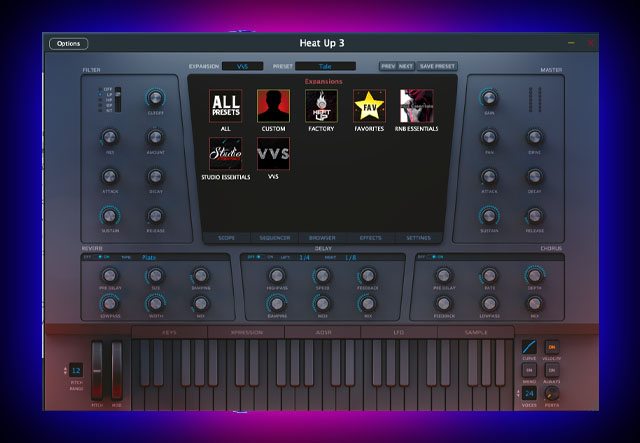Click the master PAN knob
640x443 pixels.
(x=489, y=137)
